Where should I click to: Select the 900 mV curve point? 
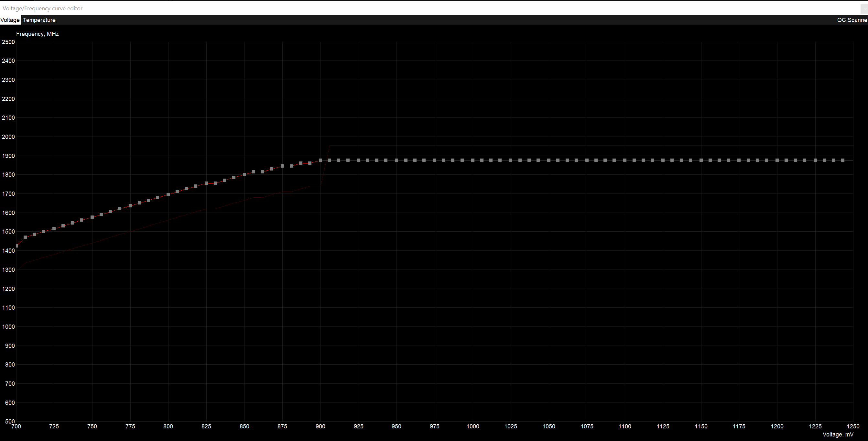click(x=320, y=160)
